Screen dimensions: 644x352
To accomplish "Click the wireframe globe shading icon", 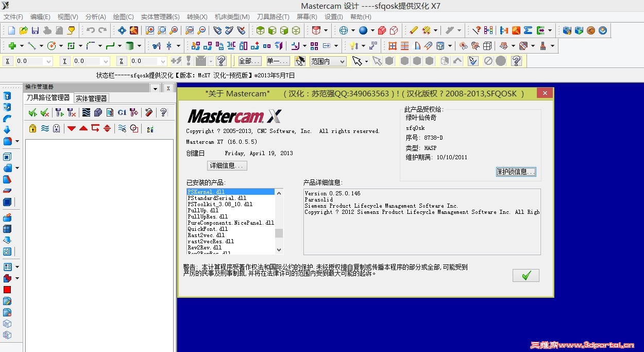I will click(344, 30).
